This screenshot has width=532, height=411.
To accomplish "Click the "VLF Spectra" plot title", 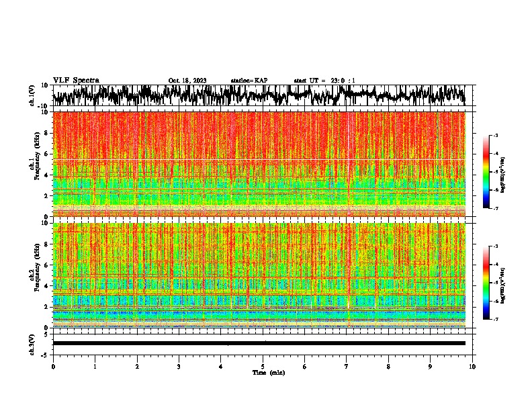I will point(76,81).
